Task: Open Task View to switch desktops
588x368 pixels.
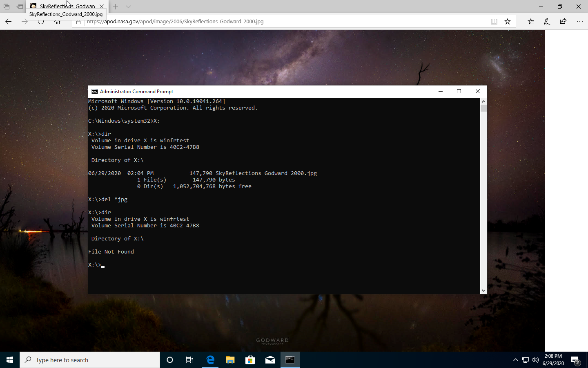Action: point(189,360)
